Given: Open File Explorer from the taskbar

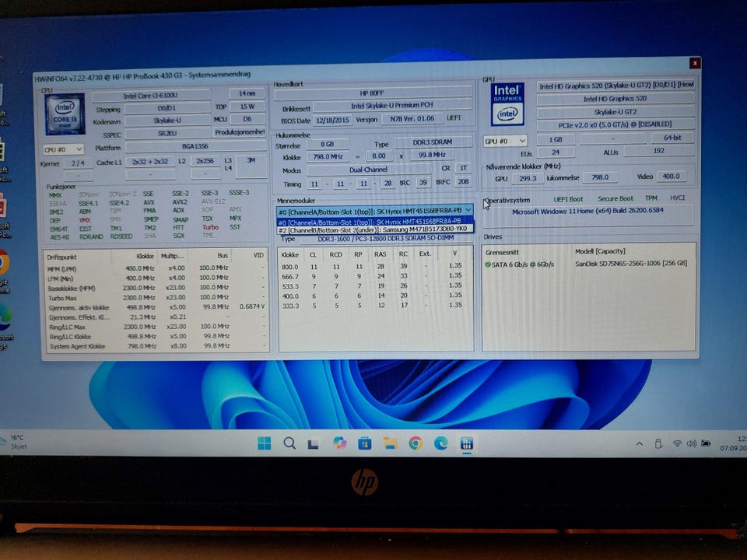Looking at the screenshot, I should click(x=390, y=443).
